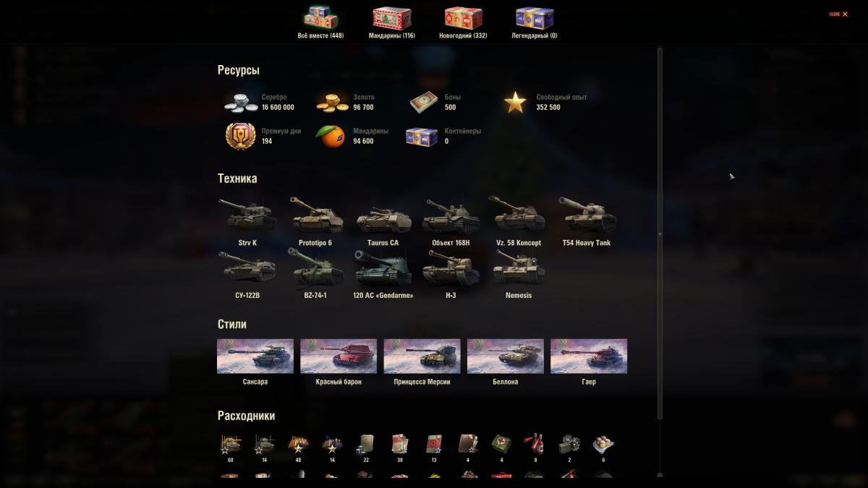Viewport: 868px width, 488px height.
Task: Click the Техника section heading
Action: (237, 179)
